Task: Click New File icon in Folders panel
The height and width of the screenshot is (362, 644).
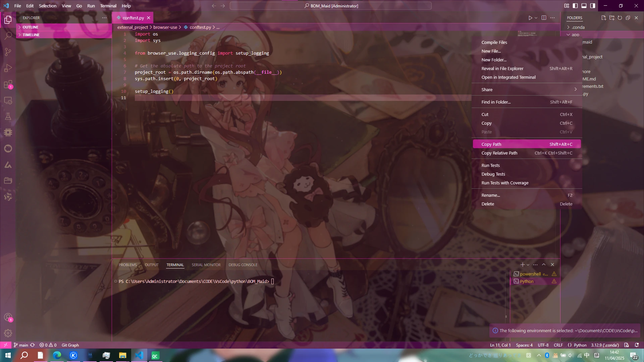Action: pos(604,18)
